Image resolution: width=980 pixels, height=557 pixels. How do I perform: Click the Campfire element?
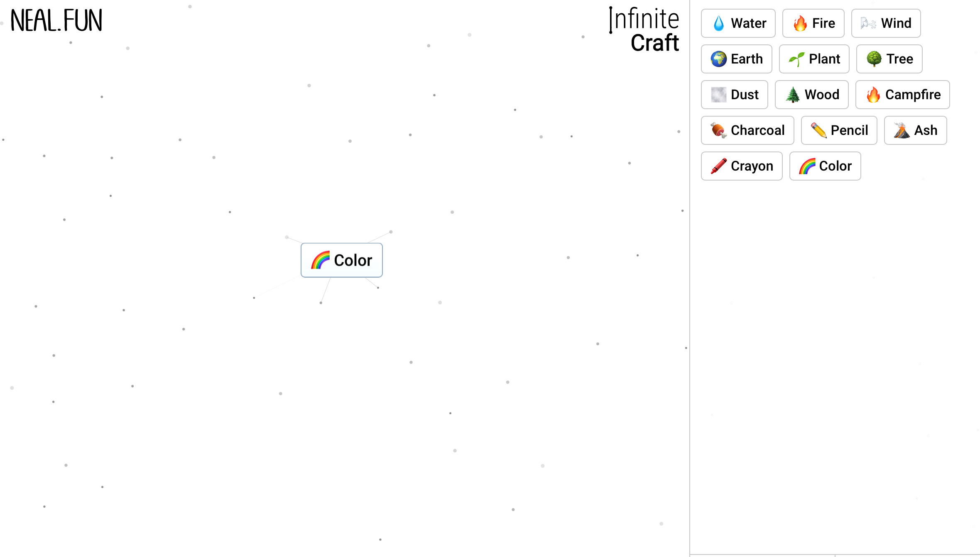tap(902, 95)
